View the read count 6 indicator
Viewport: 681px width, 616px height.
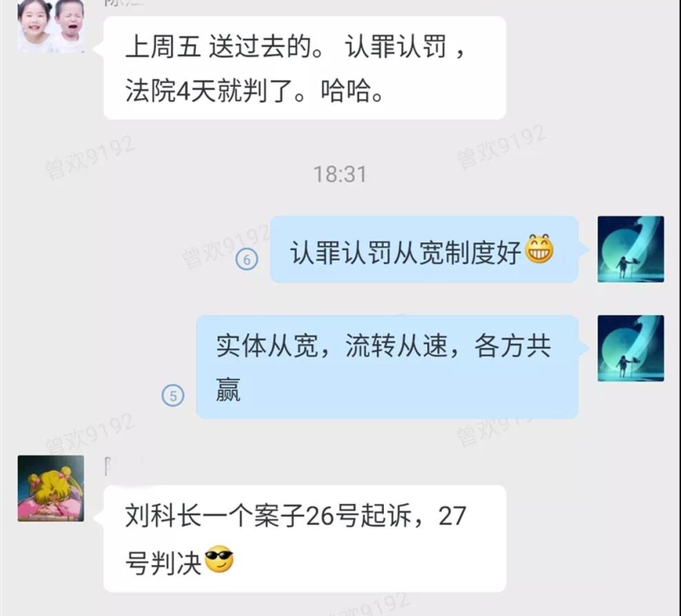tap(247, 260)
